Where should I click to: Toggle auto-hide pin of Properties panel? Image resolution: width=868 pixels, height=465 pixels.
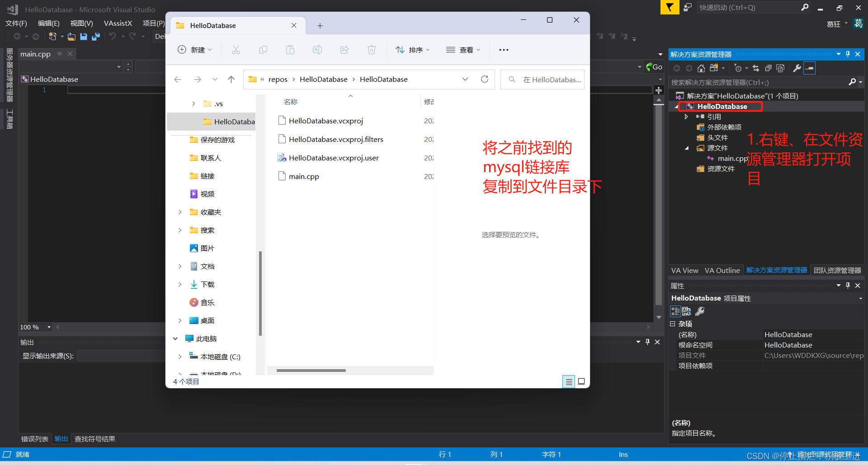tap(848, 285)
